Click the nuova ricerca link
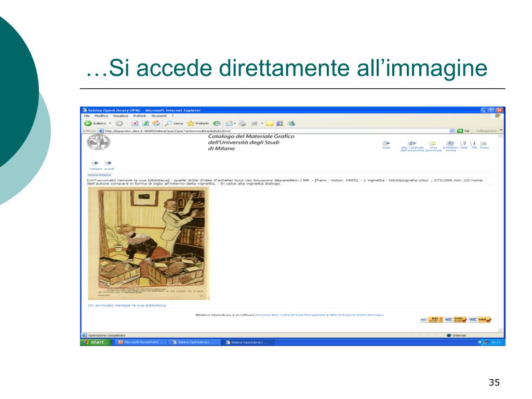 click(x=99, y=175)
